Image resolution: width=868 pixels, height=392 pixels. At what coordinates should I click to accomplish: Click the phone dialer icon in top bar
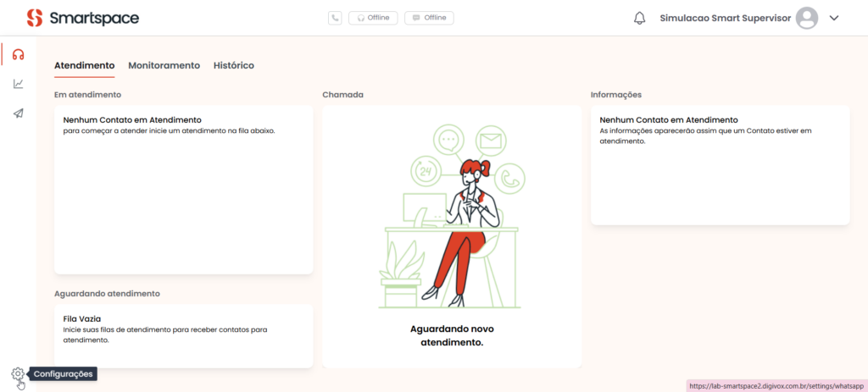(x=335, y=18)
